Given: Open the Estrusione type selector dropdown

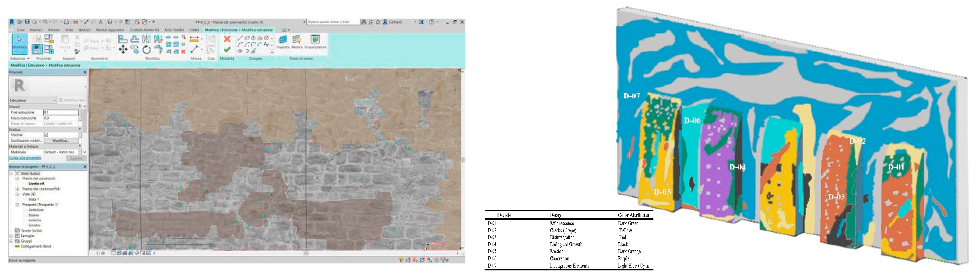Looking at the screenshot, I should (55, 100).
